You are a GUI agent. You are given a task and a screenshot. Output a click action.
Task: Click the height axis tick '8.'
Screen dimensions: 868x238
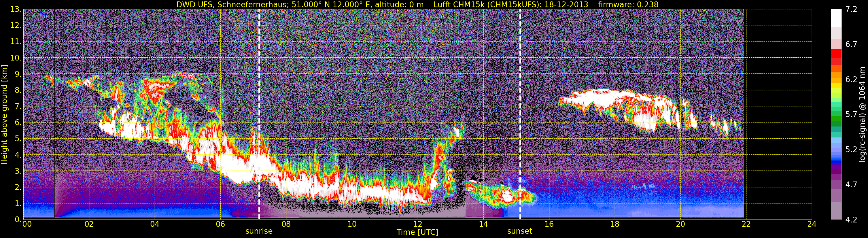coord(18,90)
